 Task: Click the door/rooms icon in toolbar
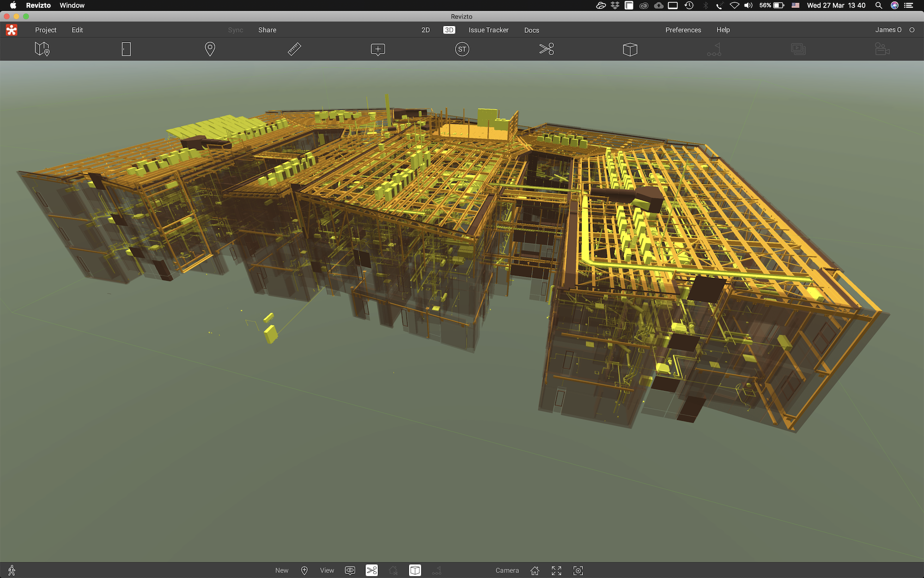coord(126,49)
